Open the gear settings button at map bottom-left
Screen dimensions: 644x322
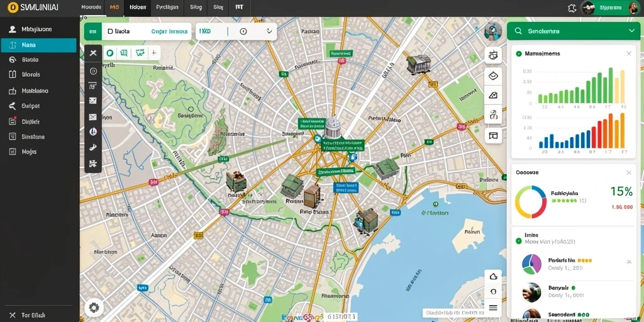click(94, 308)
